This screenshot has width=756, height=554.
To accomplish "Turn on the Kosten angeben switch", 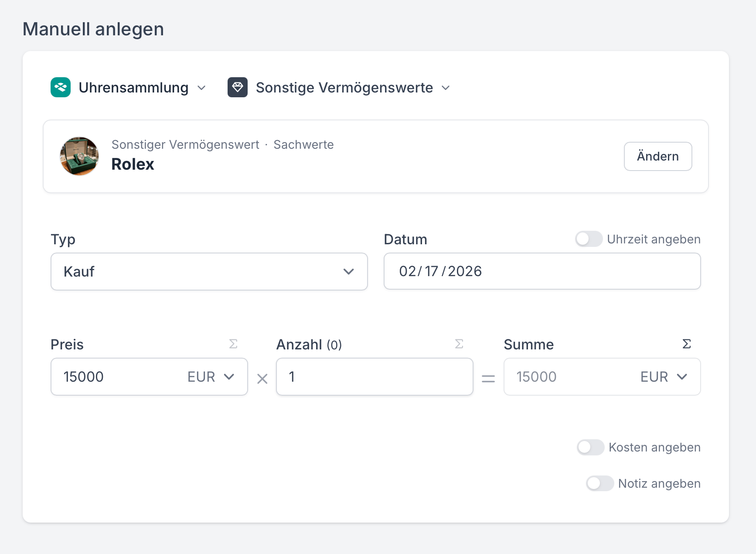I will (590, 447).
